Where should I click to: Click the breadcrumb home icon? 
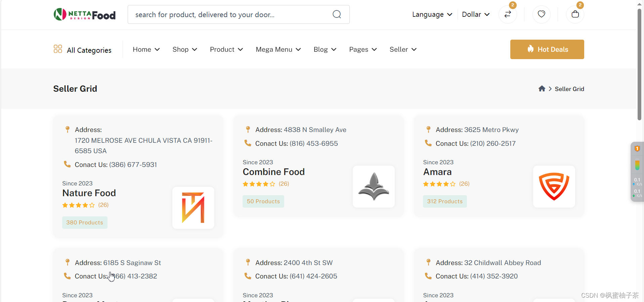[542, 89]
